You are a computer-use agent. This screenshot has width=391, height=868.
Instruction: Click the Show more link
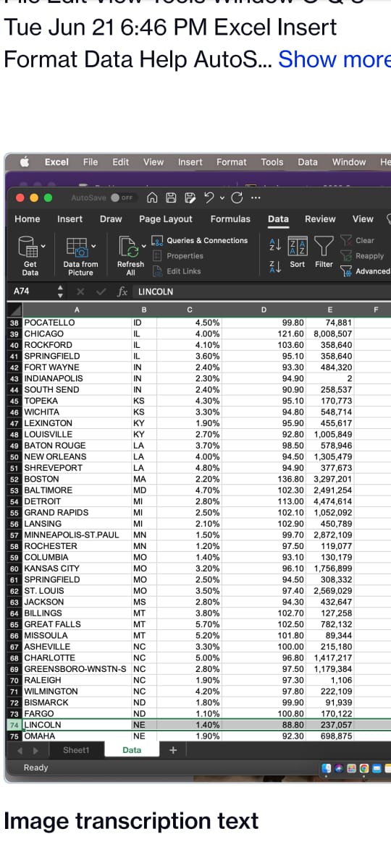pyautogui.click(x=334, y=59)
